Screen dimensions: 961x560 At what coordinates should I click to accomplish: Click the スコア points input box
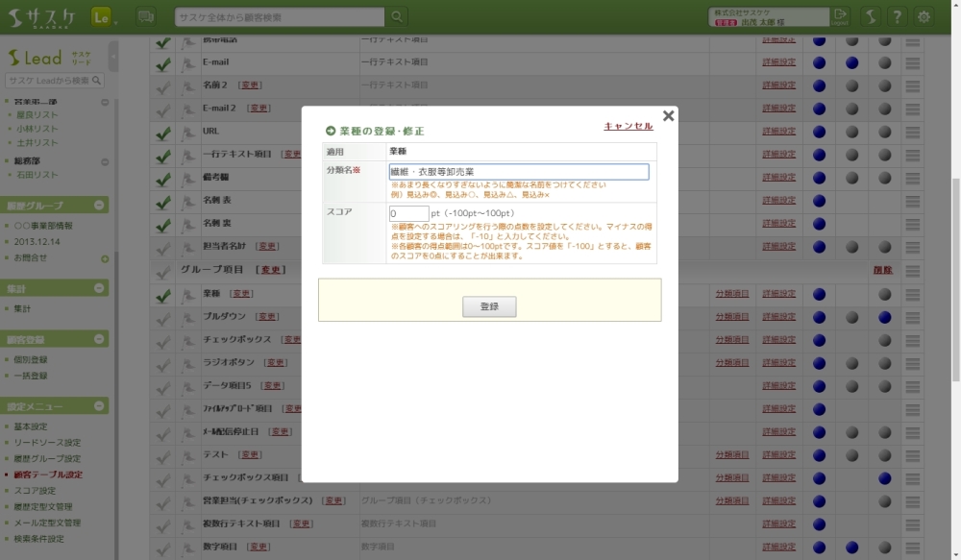408,213
